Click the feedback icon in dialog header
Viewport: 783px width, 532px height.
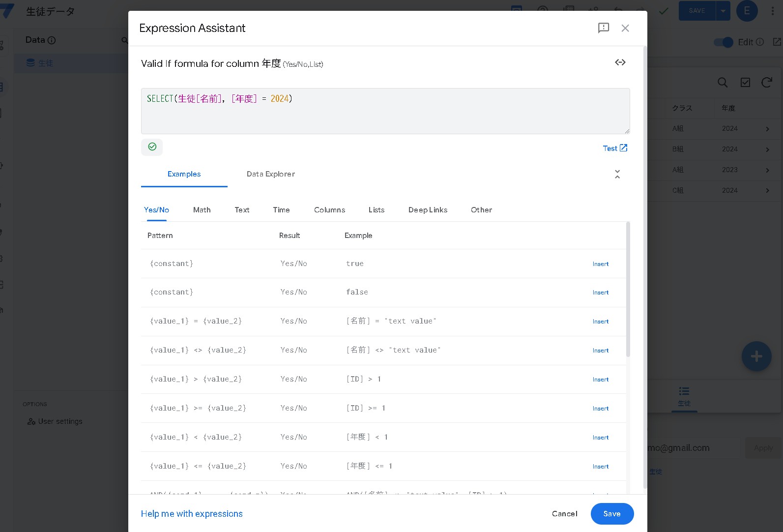603,28
